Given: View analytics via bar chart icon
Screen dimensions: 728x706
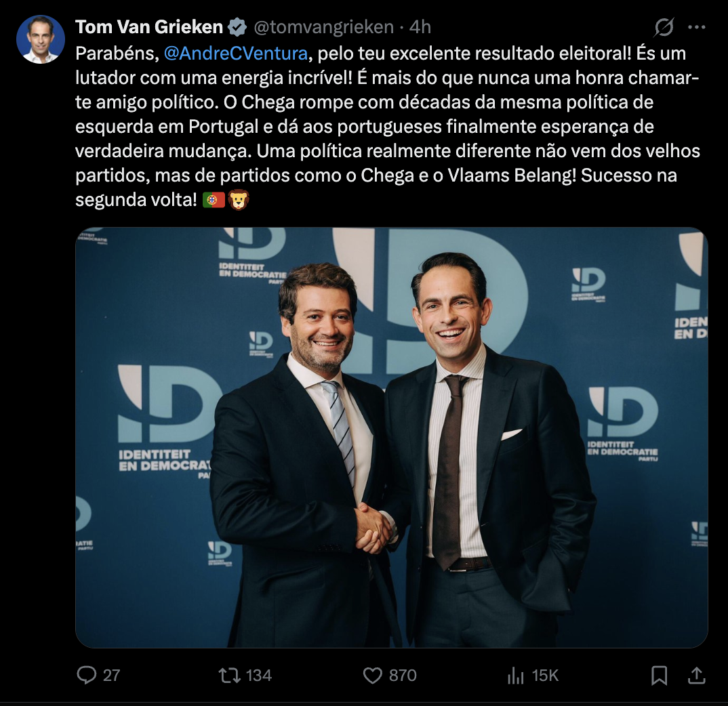Looking at the screenshot, I should click(515, 676).
